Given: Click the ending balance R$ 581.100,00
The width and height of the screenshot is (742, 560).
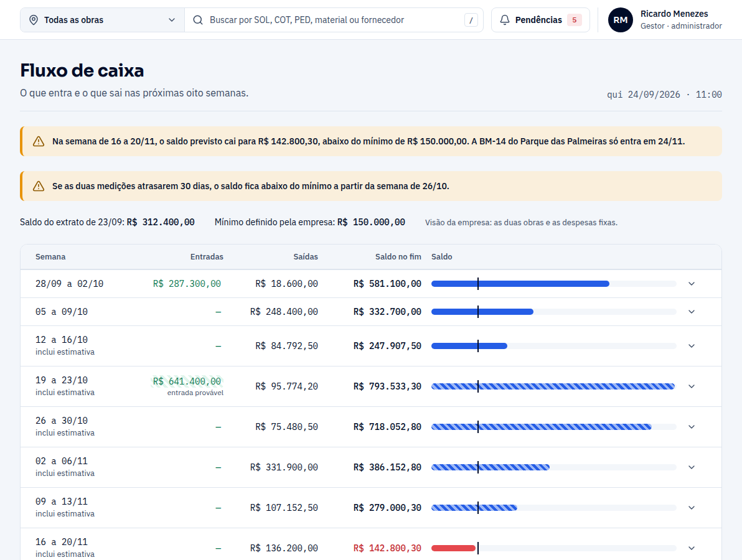Looking at the screenshot, I should [387, 284].
